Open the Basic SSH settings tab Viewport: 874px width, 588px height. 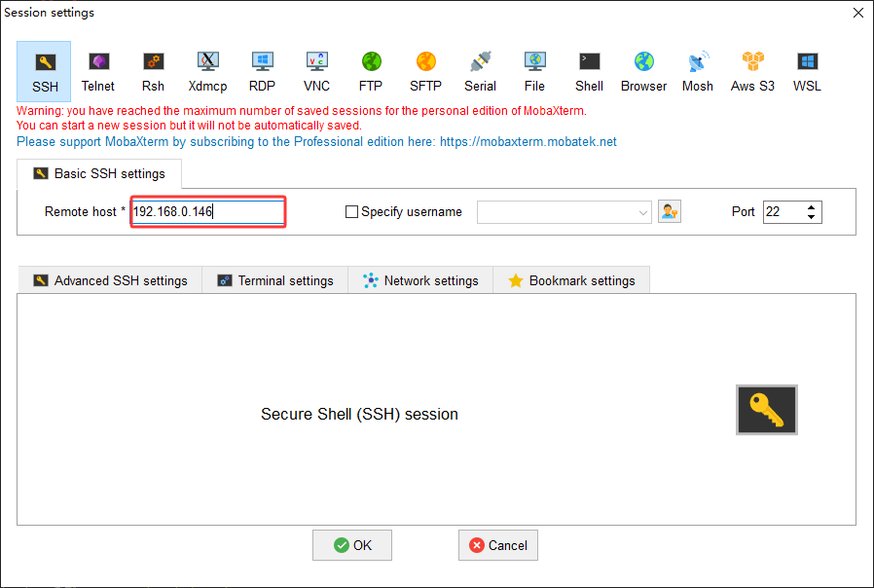[99, 174]
